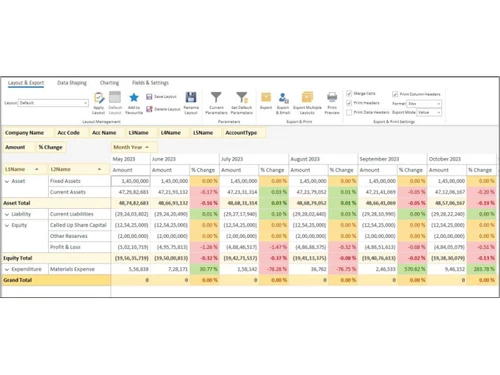Click the AccountType field button
The width and height of the screenshot is (500, 375).
coord(244,133)
